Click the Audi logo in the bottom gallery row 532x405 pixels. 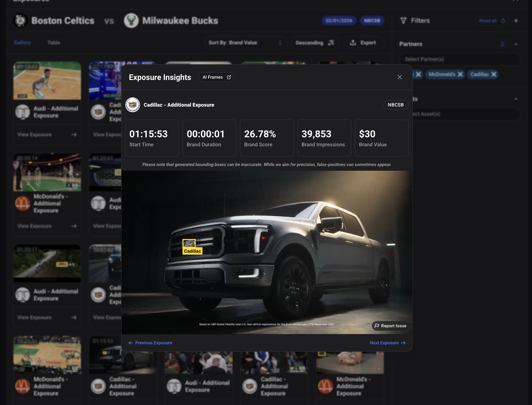(x=174, y=386)
